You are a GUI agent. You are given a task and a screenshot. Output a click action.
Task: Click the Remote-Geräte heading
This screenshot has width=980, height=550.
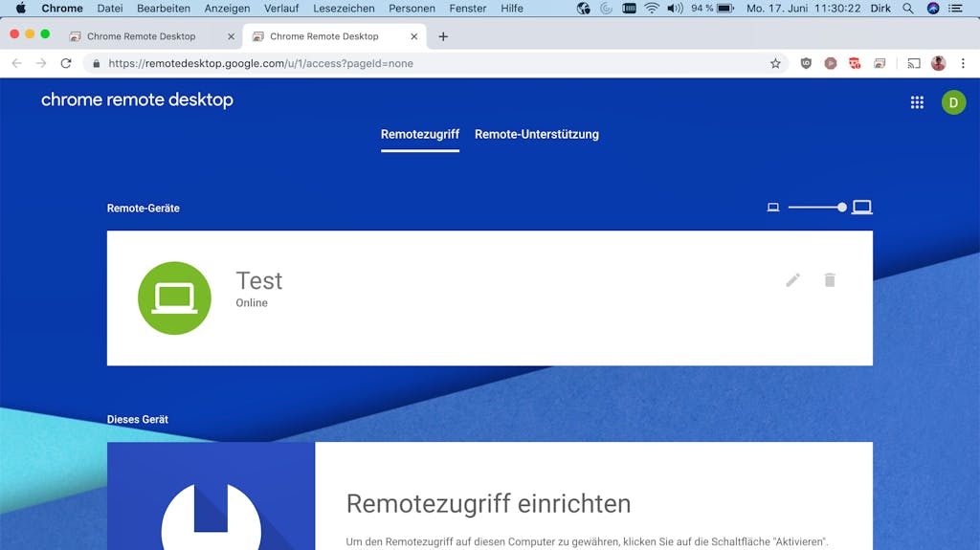coord(144,209)
